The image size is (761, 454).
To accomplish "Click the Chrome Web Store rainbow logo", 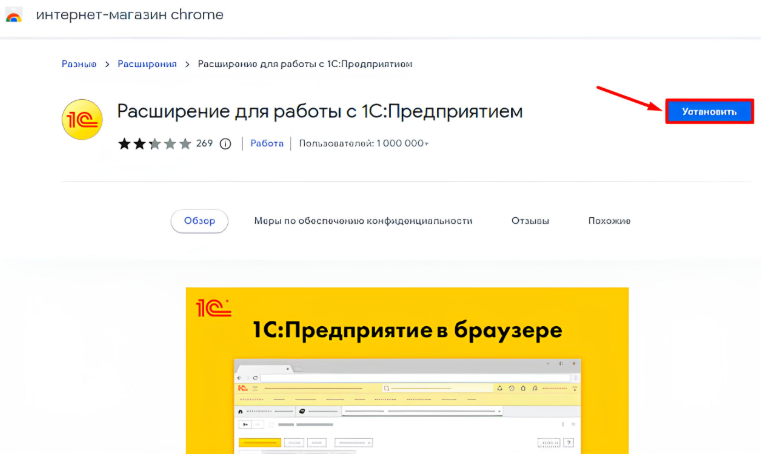I will [x=14, y=16].
